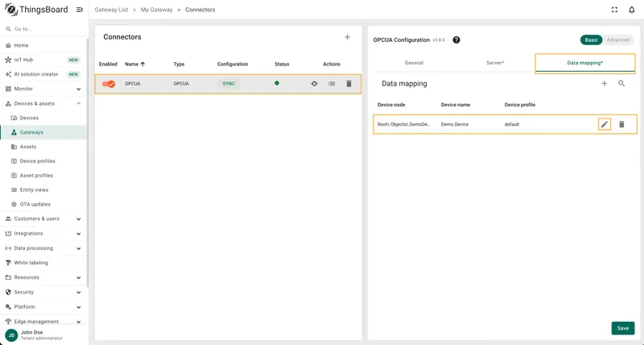Click the Home sidebar icon
644x345 pixels.
pyautogui.click(x=8, y=45)
